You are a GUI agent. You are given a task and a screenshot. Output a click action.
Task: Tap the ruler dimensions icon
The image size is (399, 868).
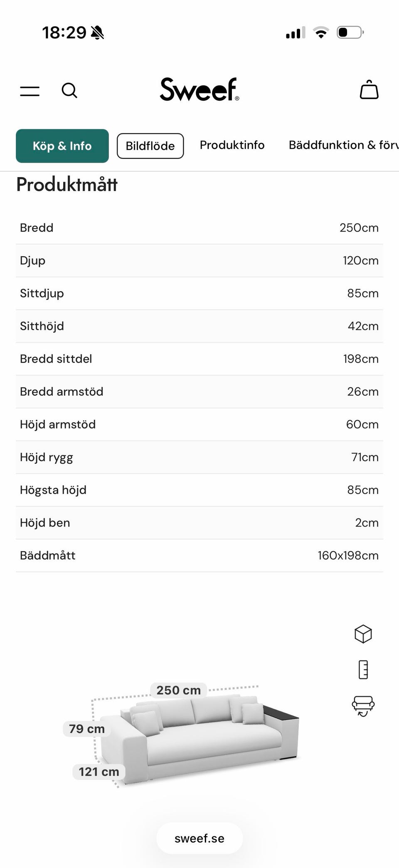[363, 670]
